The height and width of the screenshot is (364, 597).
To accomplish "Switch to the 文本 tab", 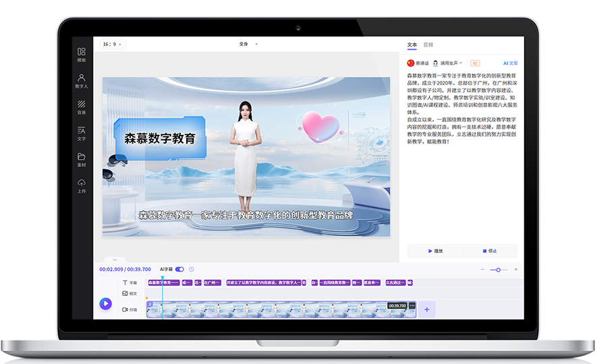I will 412,44.
